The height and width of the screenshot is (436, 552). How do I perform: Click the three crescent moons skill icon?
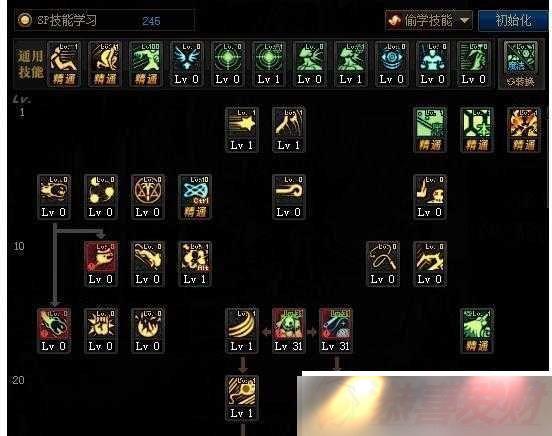click(101, 197)
